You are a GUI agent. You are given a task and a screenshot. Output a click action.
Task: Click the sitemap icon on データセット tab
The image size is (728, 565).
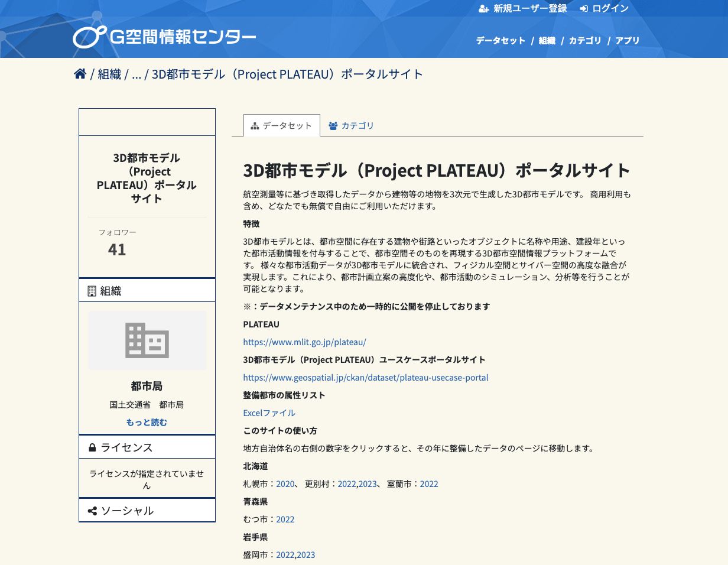255,126
